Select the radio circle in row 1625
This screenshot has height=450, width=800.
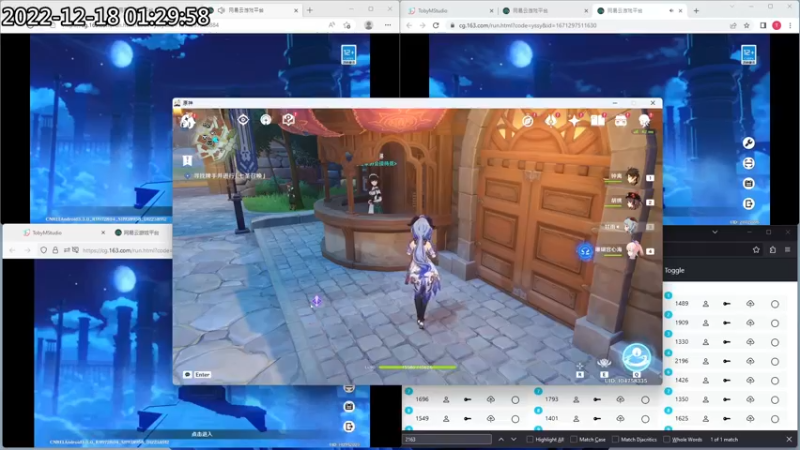774,419
